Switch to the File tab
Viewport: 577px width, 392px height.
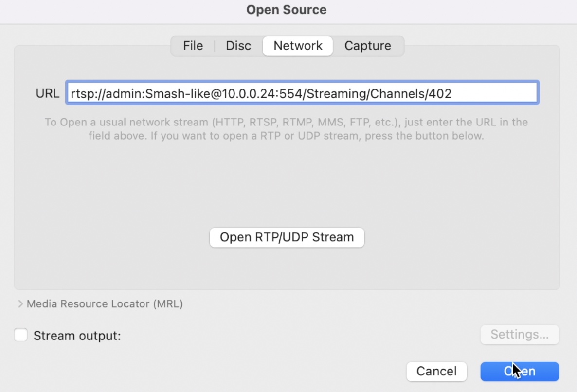[193, 46]
